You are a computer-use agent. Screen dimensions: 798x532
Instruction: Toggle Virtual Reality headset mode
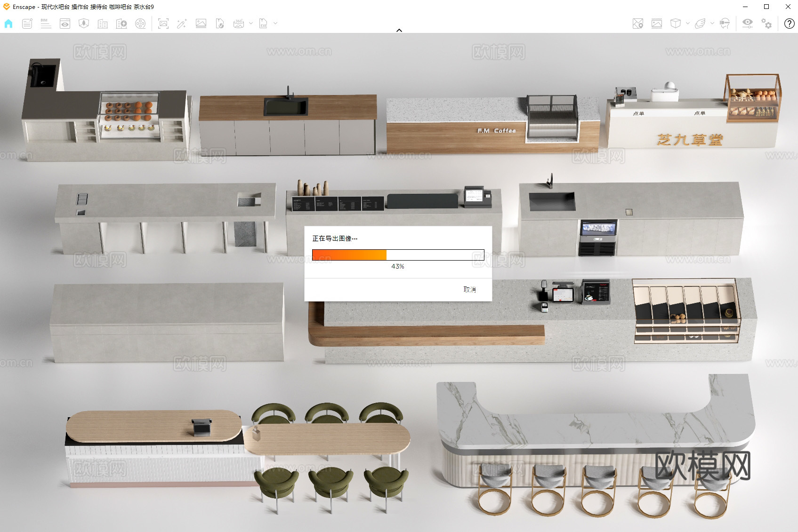(x=725, y=24)
